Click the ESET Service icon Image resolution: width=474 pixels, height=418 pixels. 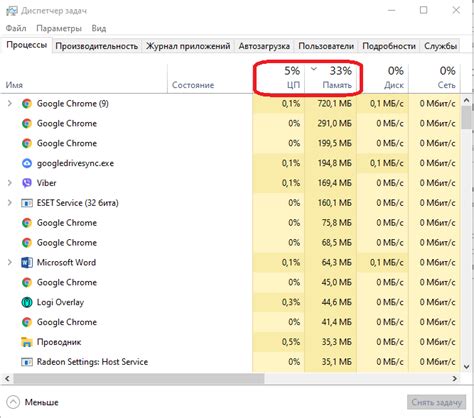(x=27, y=203)
